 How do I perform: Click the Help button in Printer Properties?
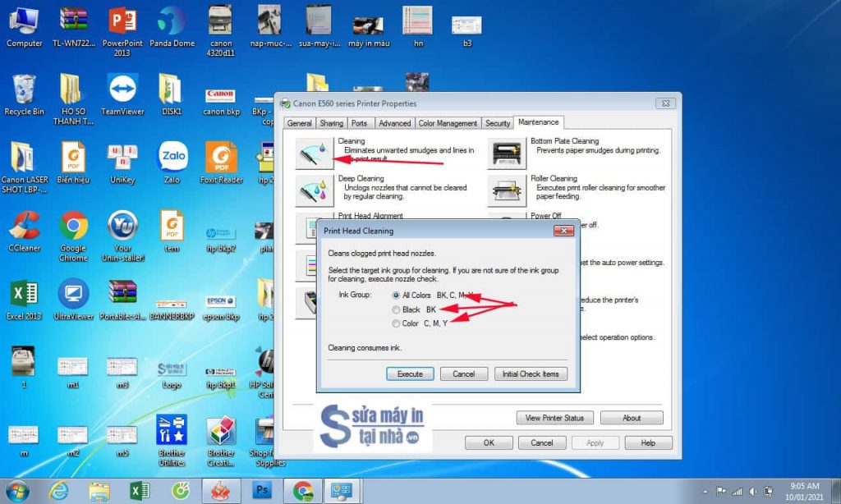tap(648, 443)
